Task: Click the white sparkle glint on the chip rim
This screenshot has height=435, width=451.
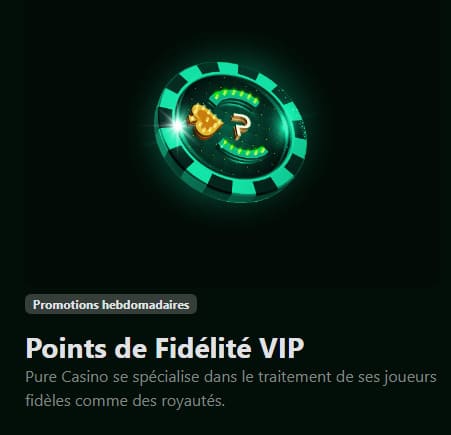Action: click(178, 126)
